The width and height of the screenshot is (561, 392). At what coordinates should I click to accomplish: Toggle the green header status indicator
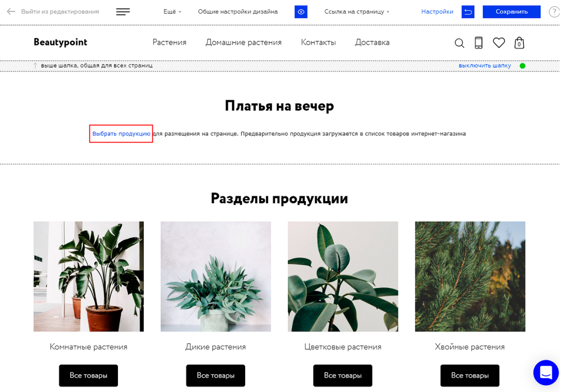(522, 66)
